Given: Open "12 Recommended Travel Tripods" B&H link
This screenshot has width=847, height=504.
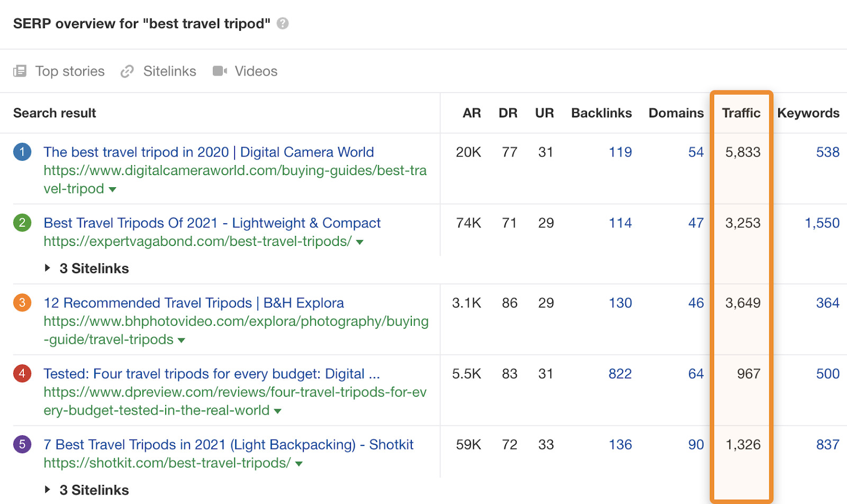Looking at the screenshot, I should click(x=194, y=303).
